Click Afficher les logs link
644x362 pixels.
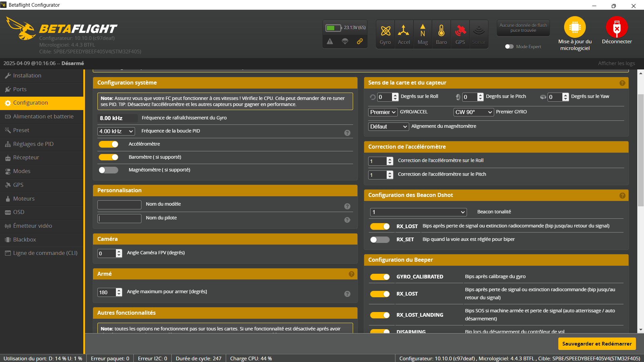616,63
